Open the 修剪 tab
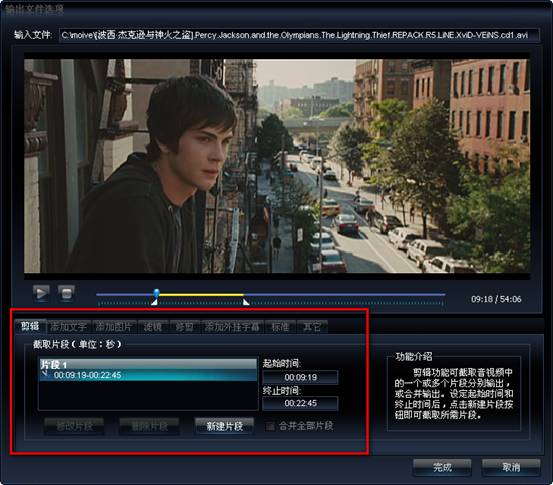 pos(184,327)
